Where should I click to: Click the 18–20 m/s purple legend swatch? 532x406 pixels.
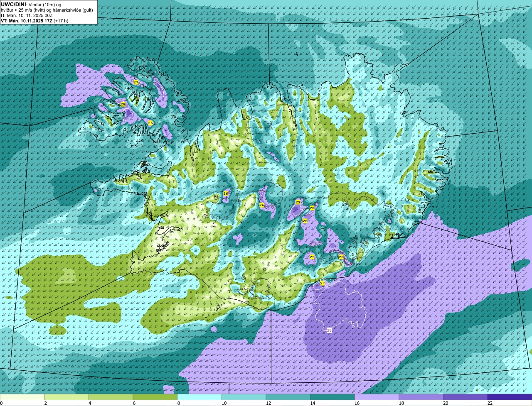(x=421, y=397)
